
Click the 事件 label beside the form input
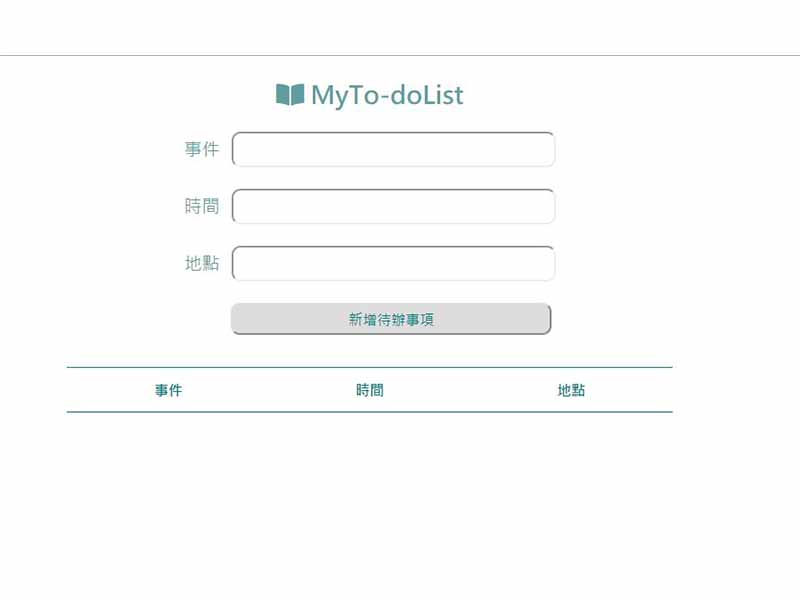pyautogui.click(x=202, y=149)
